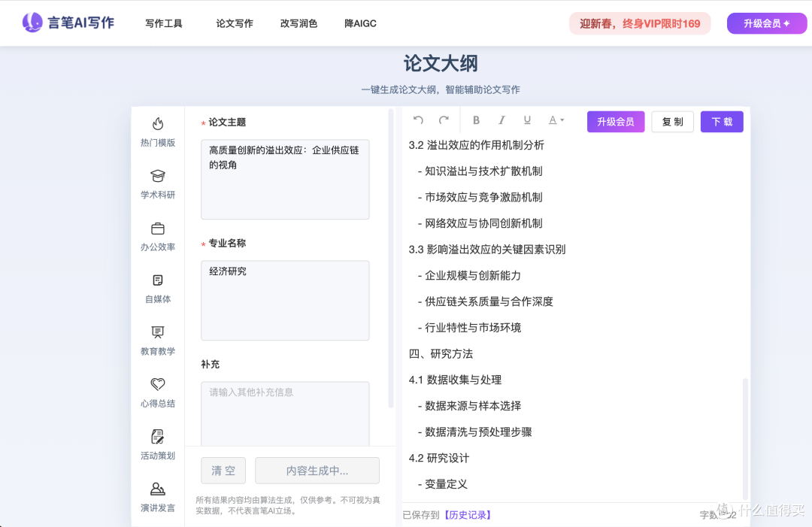Click the 论文大纲 page title

pos(441,63)
